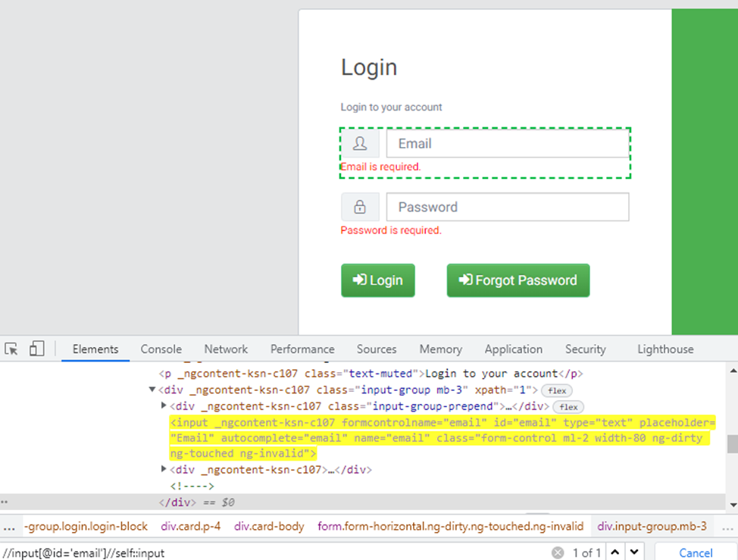Select the p text-muted element line
The image size is (738, 560).
coord(371,374)
